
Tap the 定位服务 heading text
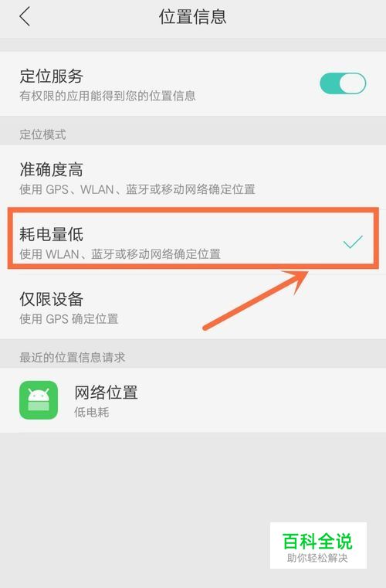pos(52,76)
